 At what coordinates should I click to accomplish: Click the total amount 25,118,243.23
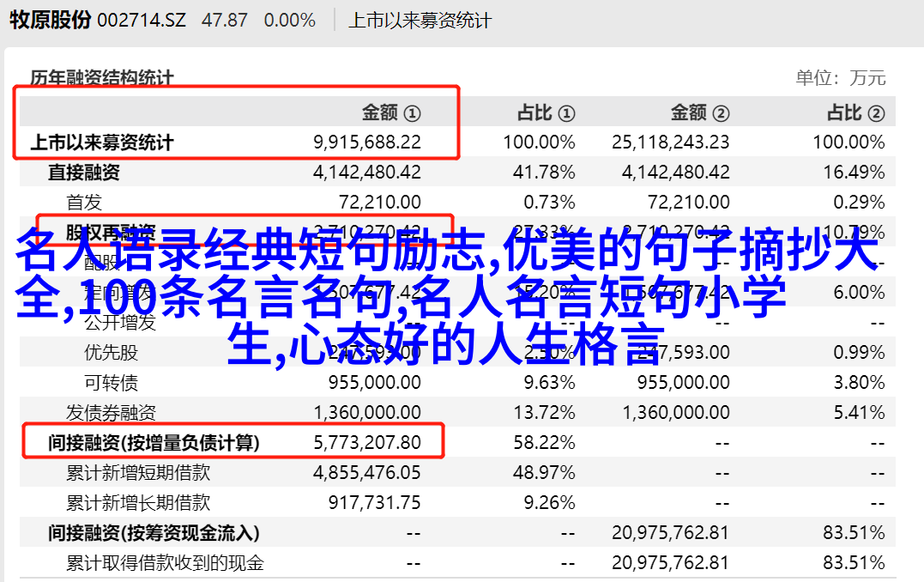click(x=671, y=142)
